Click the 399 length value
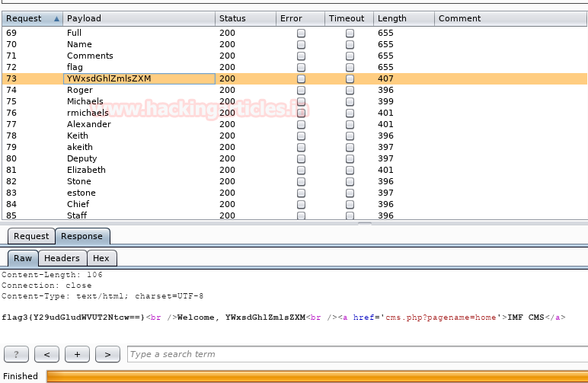588x383 pixels. coord(385,101)
